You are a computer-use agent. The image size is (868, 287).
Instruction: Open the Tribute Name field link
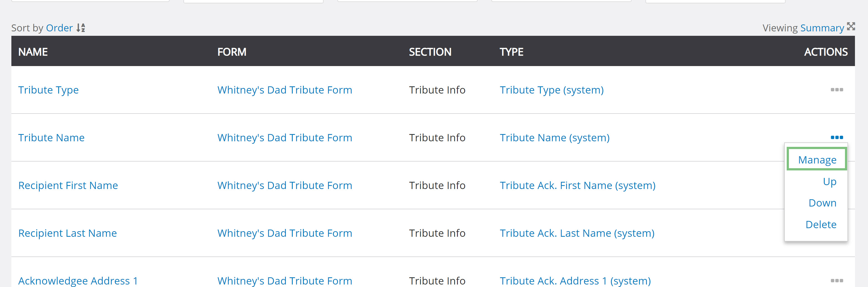point(51,138)
